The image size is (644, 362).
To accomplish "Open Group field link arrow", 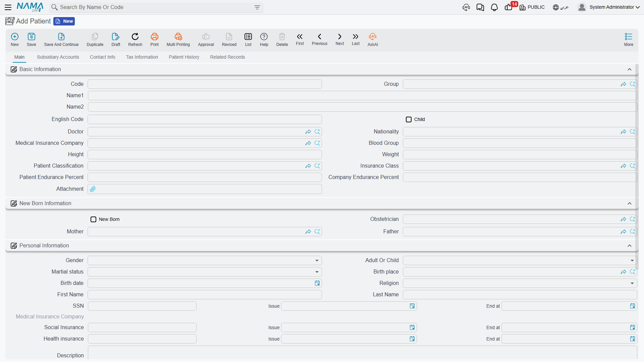I will point(623,84).
